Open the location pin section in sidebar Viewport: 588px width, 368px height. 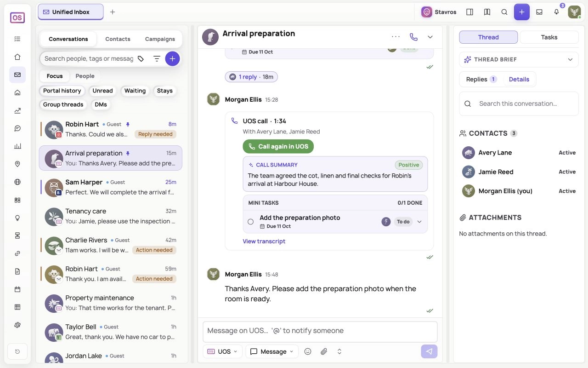pyautogui.click(x=17, y=164)
